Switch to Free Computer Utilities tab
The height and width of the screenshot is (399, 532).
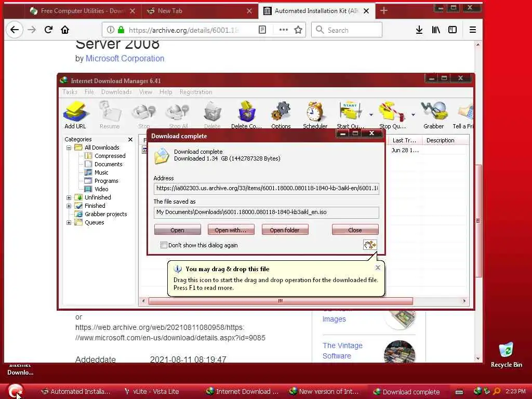[x=83, y=11]
